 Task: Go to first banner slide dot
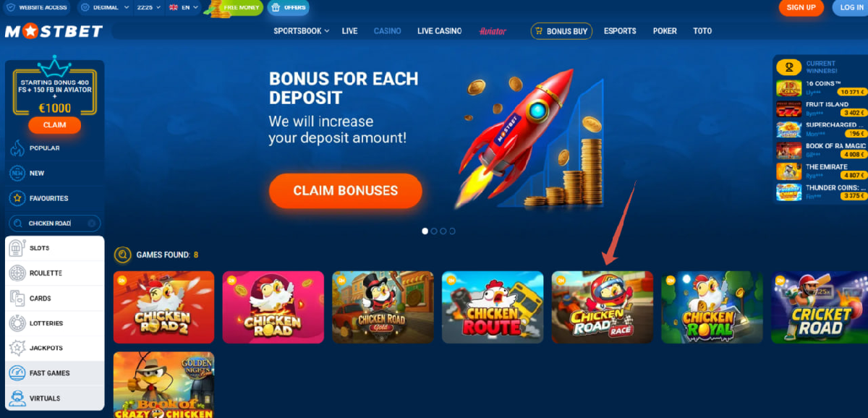tap(425, 231)
